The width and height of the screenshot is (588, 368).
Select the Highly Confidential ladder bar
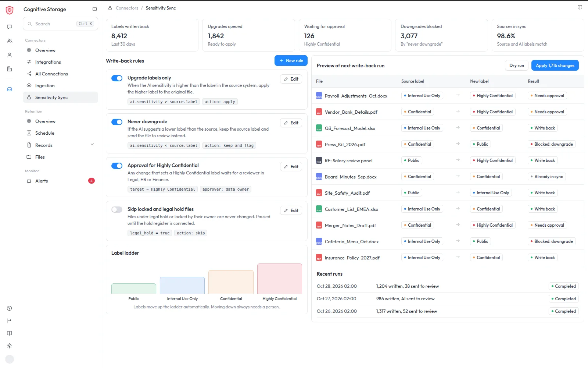coord(280,279)
